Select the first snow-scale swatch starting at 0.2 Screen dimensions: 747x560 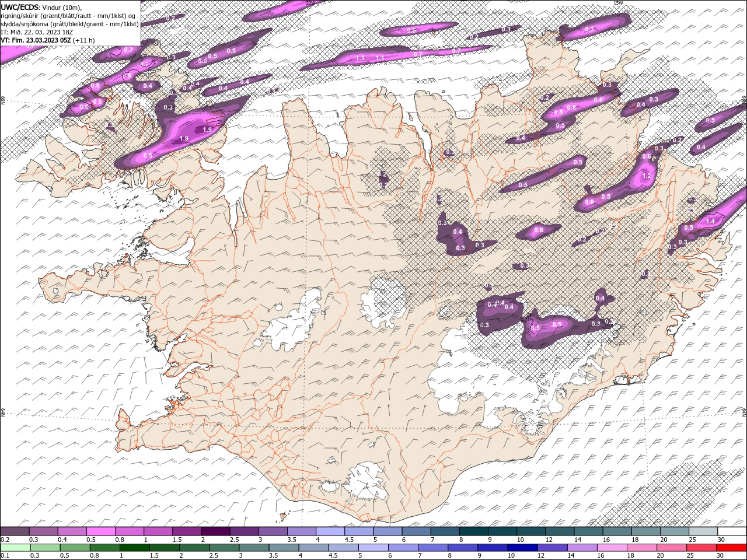[15, 531]
